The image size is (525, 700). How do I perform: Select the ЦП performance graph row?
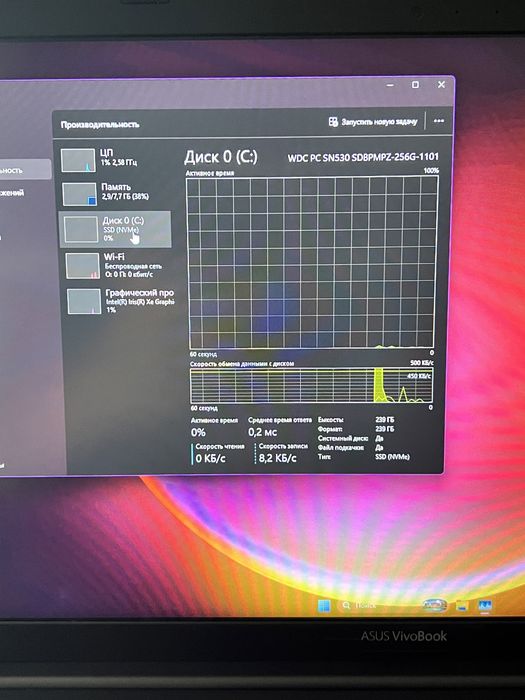[x=115, y=160]
